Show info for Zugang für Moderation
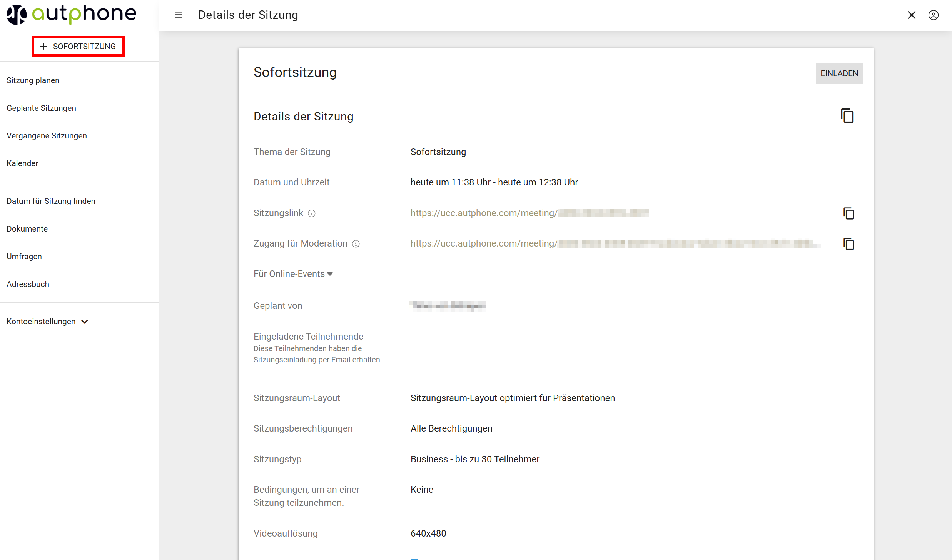 click(x=356, y=244)
